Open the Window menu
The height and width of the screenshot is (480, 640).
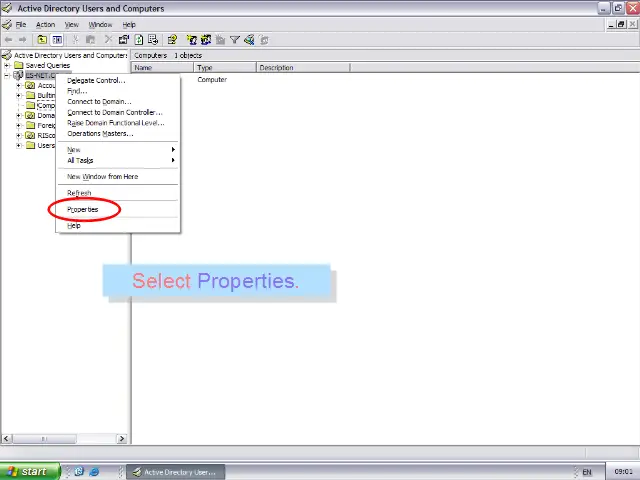(x=100, y=24)
